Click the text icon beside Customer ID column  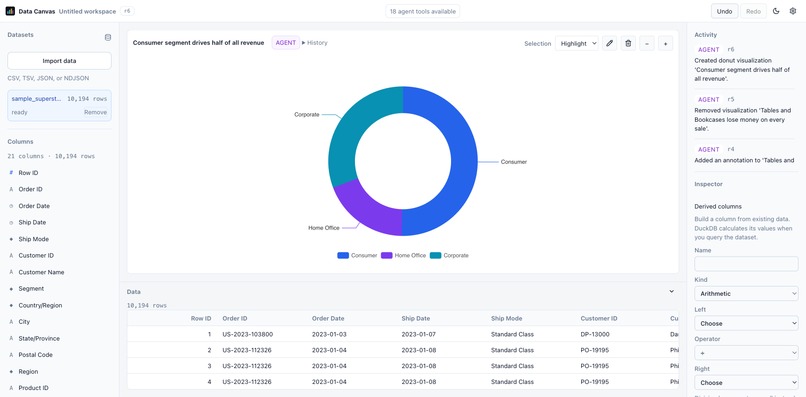(x=11, y=256)
